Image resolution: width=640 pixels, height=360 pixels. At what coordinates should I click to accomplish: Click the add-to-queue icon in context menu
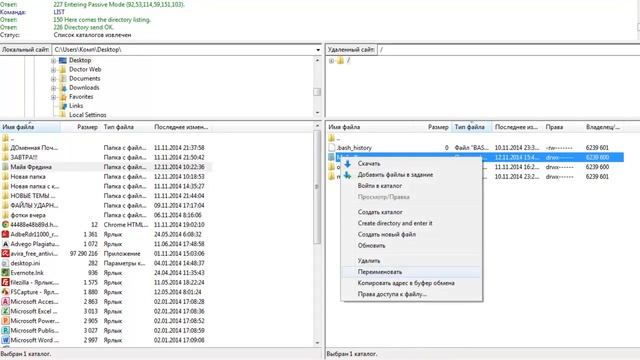pyautogui.click(x=347, y=175)
